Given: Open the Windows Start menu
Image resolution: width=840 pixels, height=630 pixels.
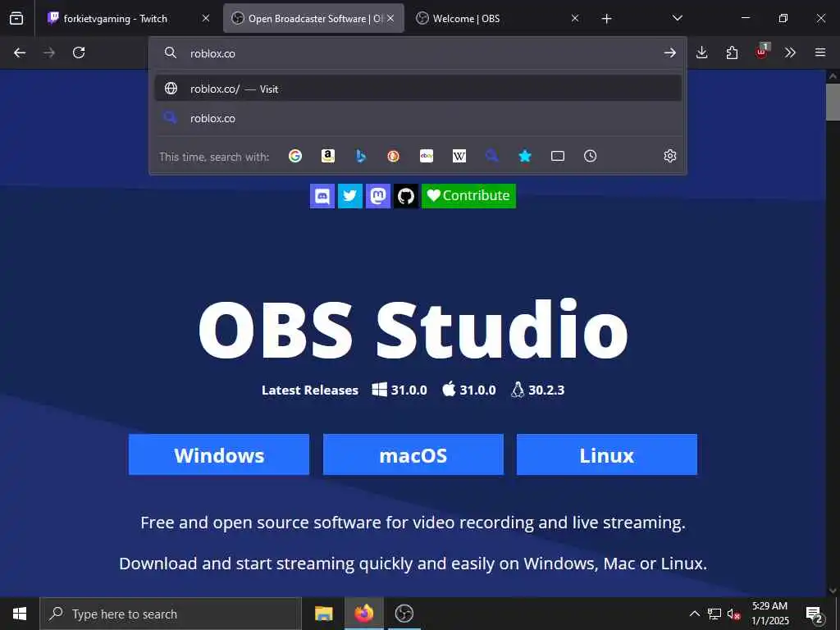Looking at the screenshot, I should (20, 614).
